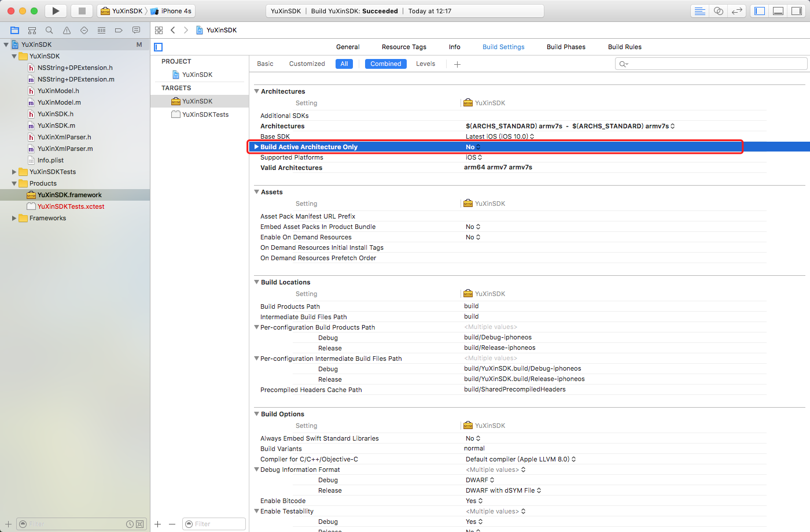Open related items grid icon in jump bar
This screenshot has width=810, height=532.
[159, 30]
